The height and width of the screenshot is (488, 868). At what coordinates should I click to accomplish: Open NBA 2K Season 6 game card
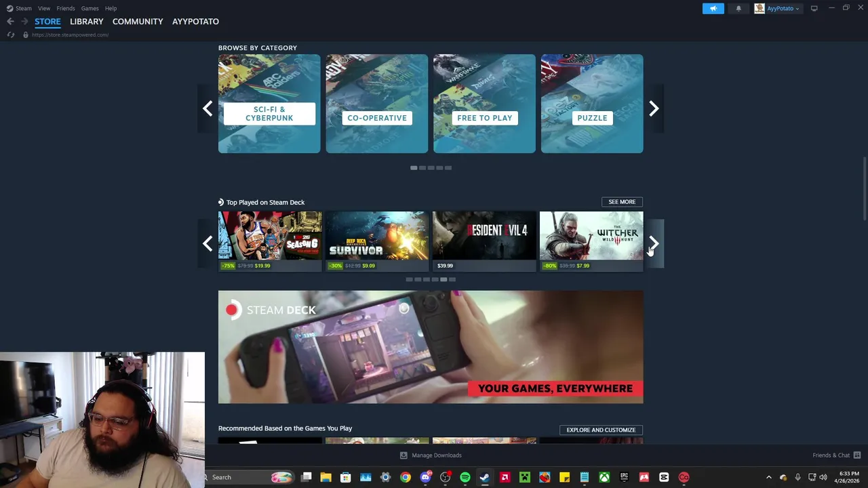click(x=270, y=241)
